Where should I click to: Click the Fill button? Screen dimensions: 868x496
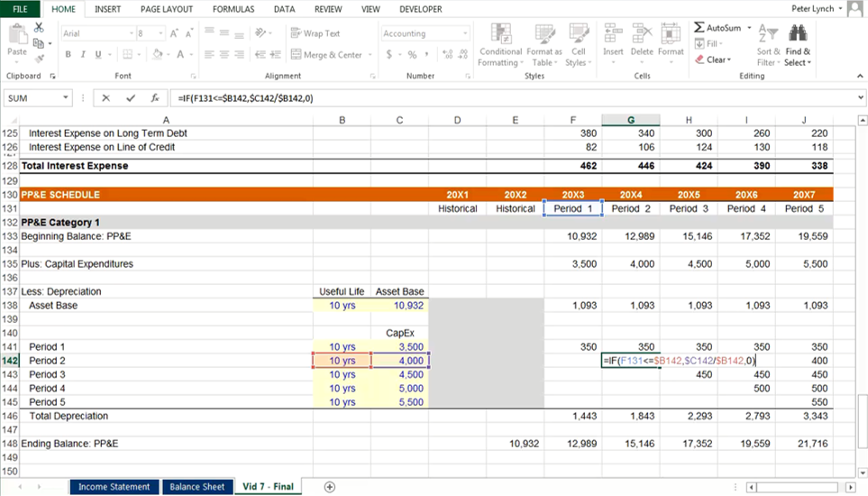708,43
